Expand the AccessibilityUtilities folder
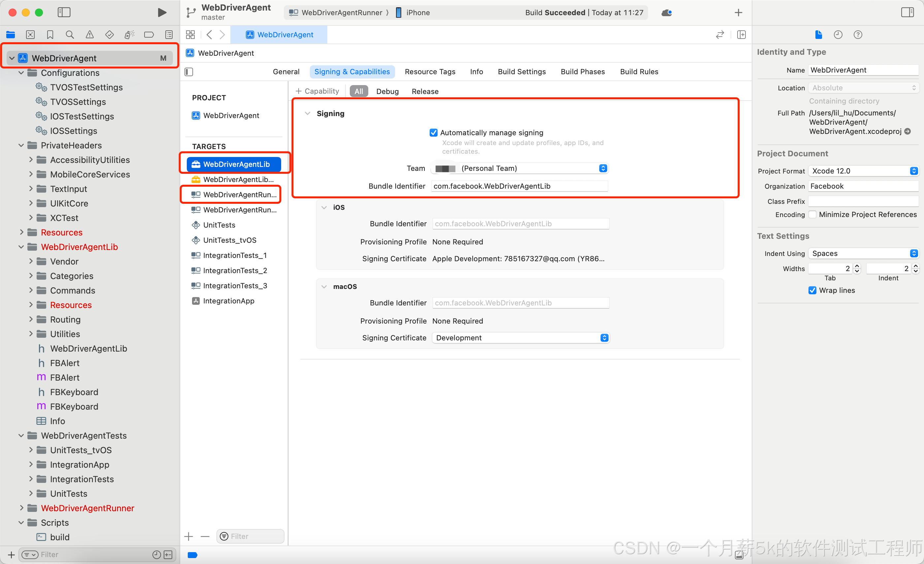 coord(31,160)
